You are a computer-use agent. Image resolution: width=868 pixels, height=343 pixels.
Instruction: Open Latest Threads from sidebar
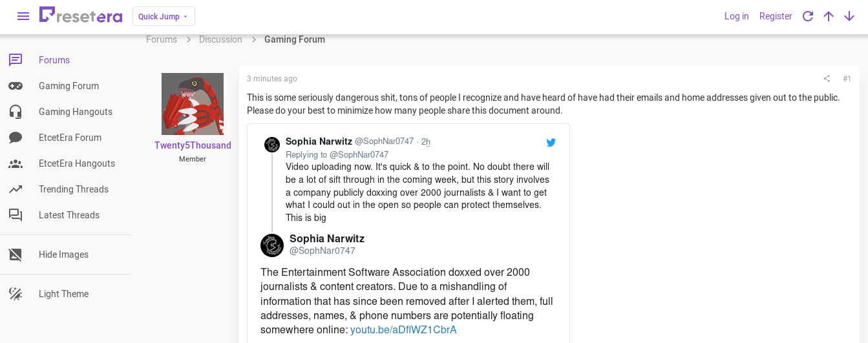(x=69, y=215)
